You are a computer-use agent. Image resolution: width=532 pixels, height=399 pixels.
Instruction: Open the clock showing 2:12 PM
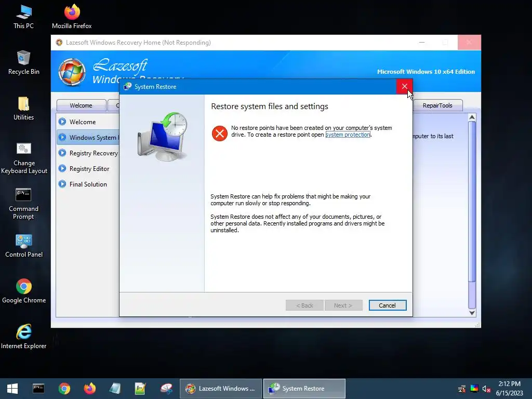point(510,389)
